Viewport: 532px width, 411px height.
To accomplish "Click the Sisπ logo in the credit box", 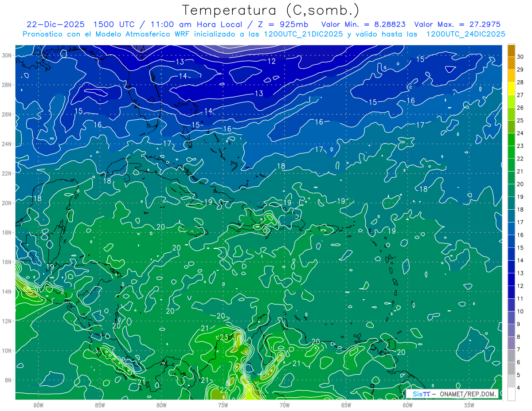I will pos(421,394).
